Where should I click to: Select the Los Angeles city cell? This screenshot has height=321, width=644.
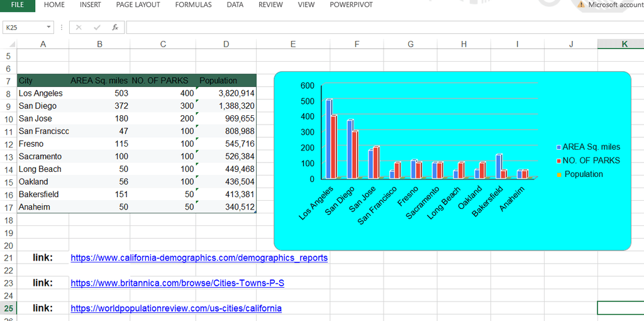(x=42, y=93)
